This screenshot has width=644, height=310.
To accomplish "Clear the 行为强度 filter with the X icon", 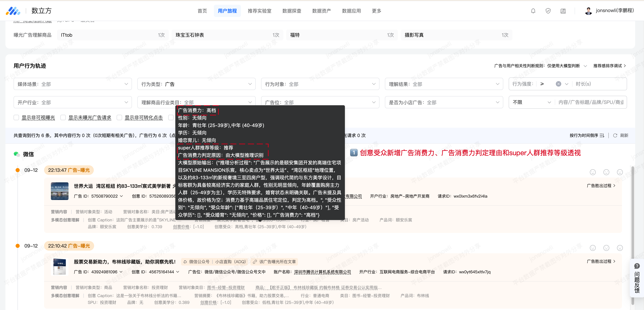I will [x=558, y=84].
